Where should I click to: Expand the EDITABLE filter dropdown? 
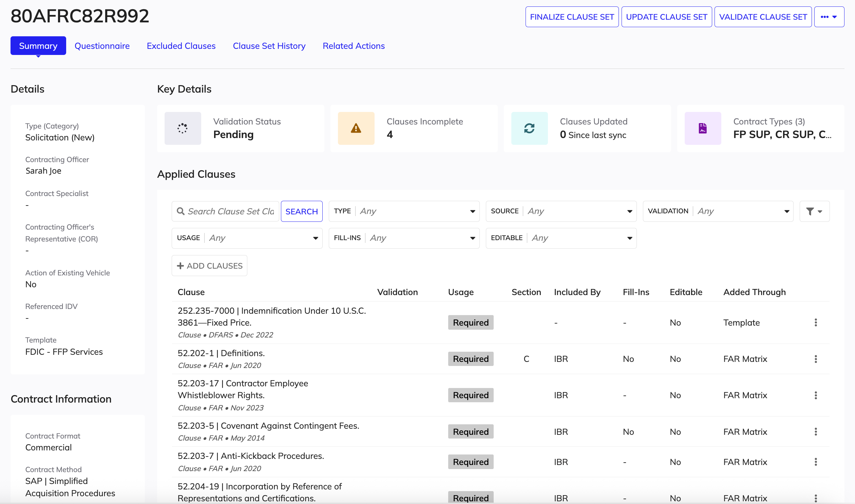pos(561,238)
